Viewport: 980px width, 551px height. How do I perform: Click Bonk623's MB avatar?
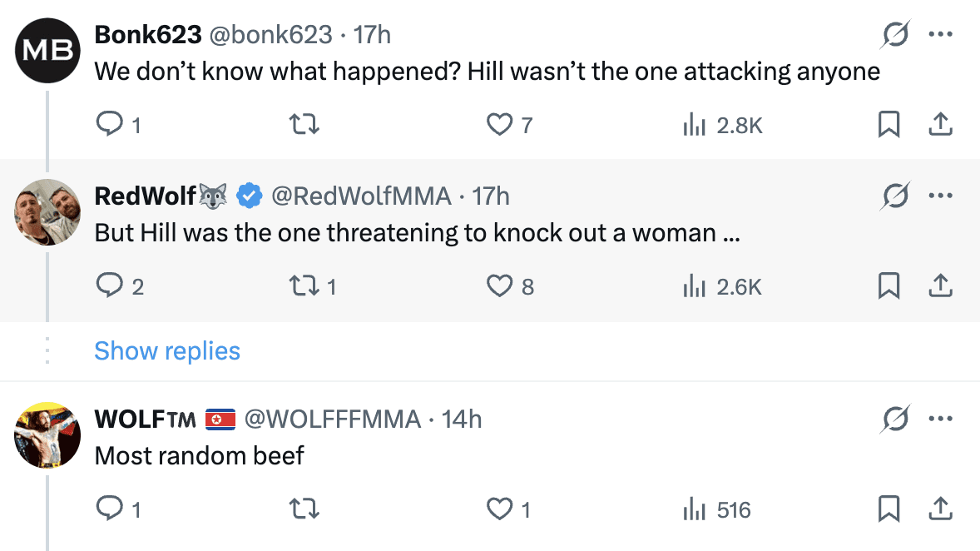48,50
